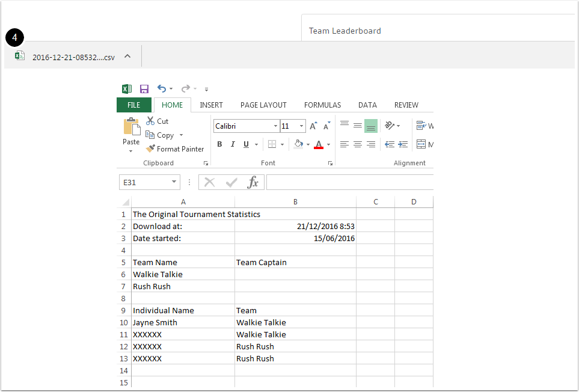The height and width of the screenshot is (392, 579).
Task: Open the Copy dropdown arrow
Action: tap(182, 135)
